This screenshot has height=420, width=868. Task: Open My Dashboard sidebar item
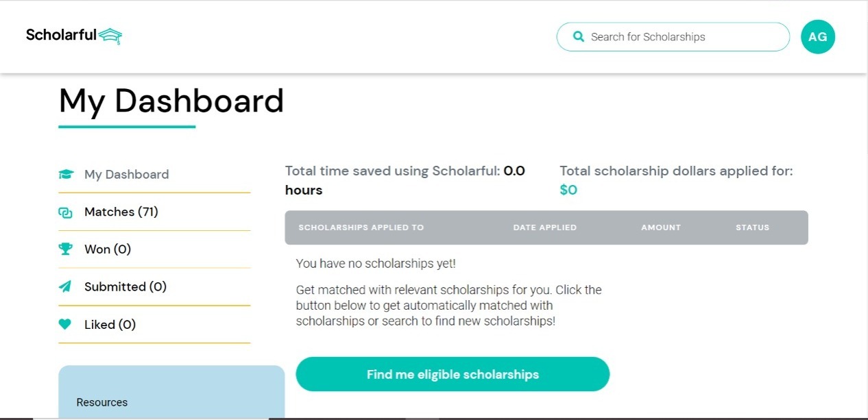click(x=126, y=175)
